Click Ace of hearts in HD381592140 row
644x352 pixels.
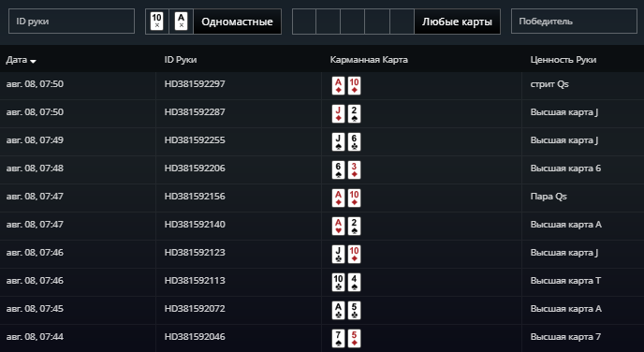pyautogui.click(x=339, y=226)
